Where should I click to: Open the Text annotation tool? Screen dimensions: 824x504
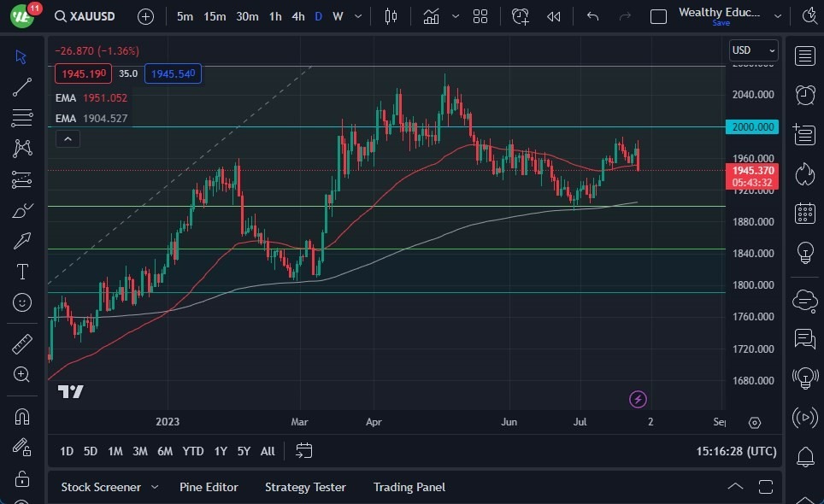click(x=21, y=272)
